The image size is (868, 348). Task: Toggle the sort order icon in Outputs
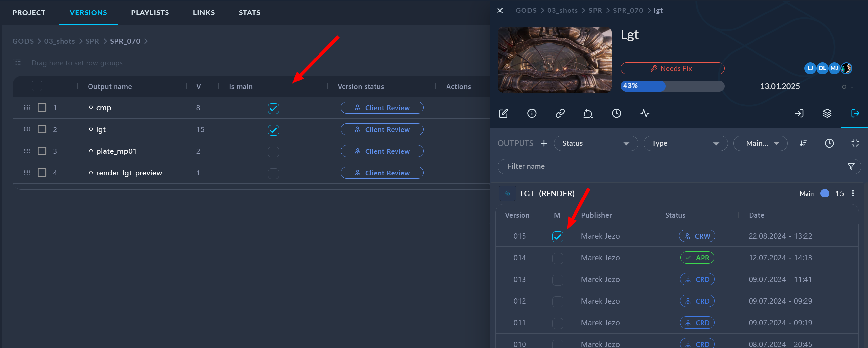[803, 143]
